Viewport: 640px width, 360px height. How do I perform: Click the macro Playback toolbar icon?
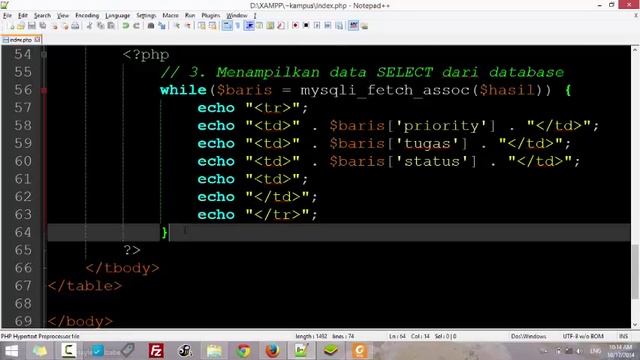[317, 26]
